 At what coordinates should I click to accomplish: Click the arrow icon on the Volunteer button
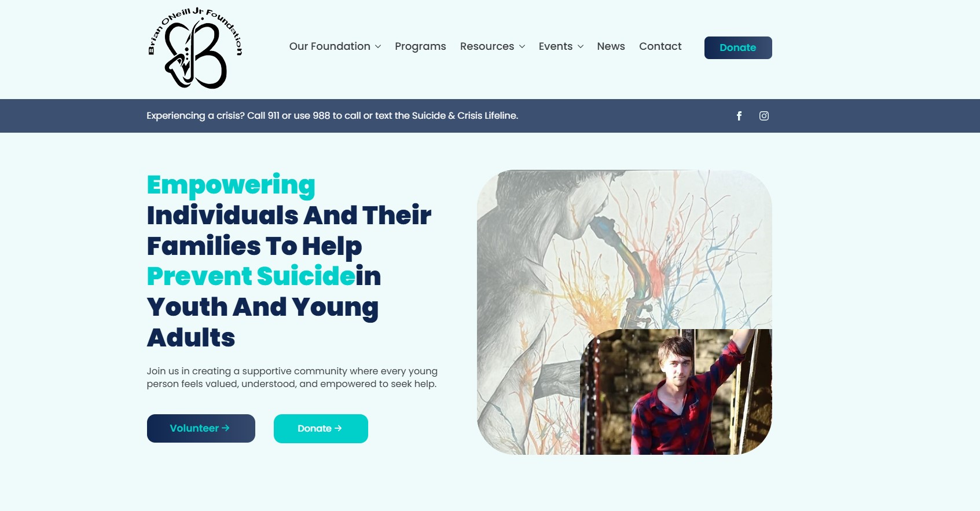(226, 428)
